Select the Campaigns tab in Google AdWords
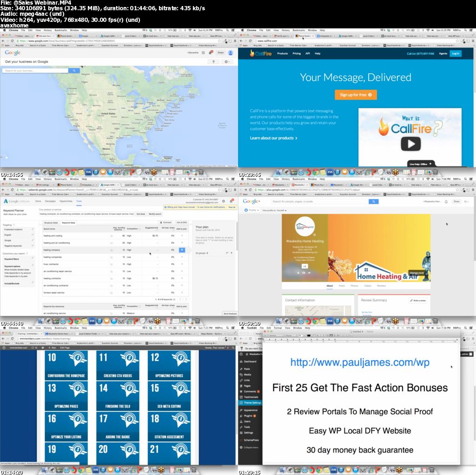476x475 pixels. (x=50, y=201)
